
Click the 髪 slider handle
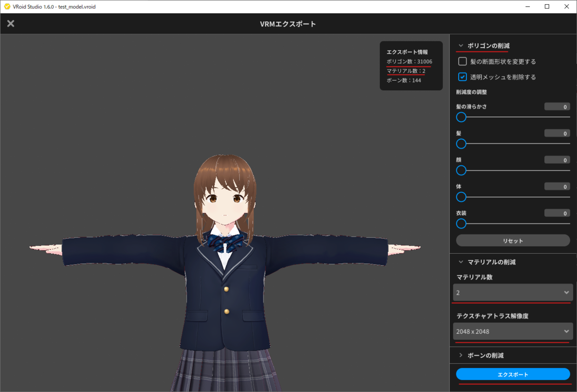[461, 144]
